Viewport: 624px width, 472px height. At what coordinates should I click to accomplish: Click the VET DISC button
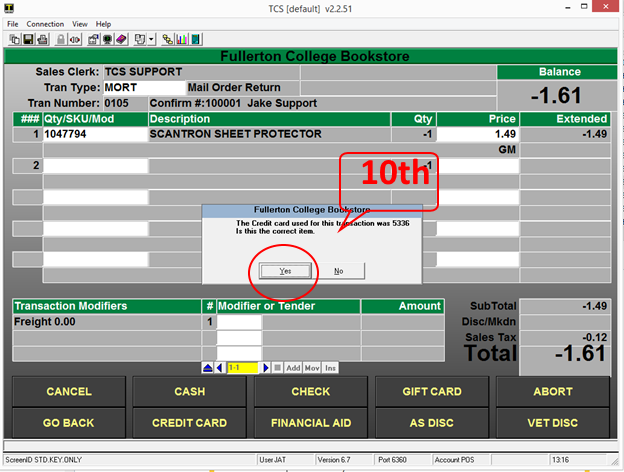pyautogui.click(x=553, y=423)
